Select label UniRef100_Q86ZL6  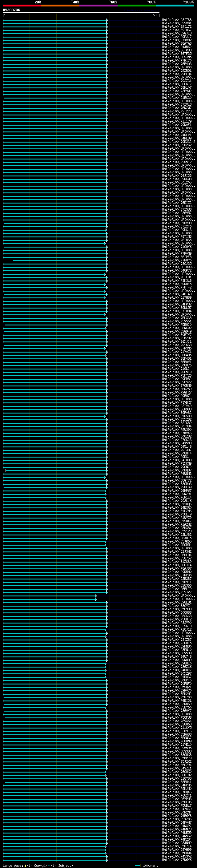(177, 667)
